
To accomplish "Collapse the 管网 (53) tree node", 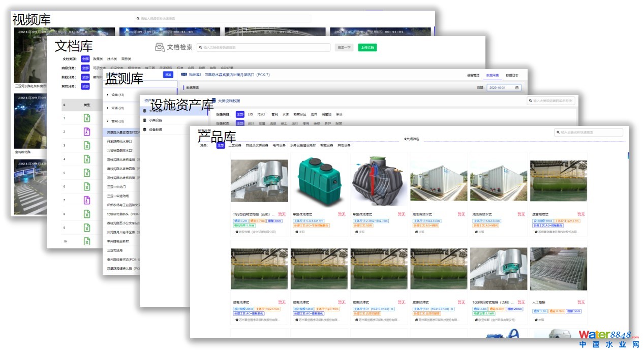I will tap(107, 121).
